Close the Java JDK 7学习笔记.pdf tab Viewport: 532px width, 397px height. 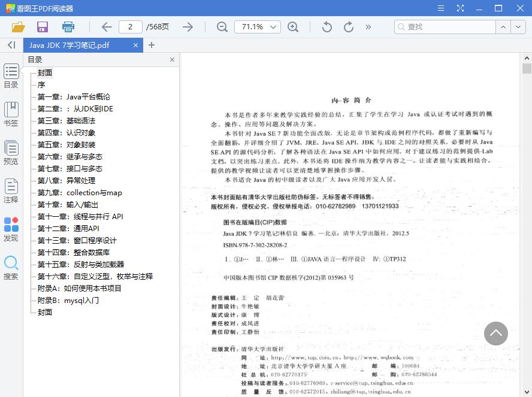135,45
